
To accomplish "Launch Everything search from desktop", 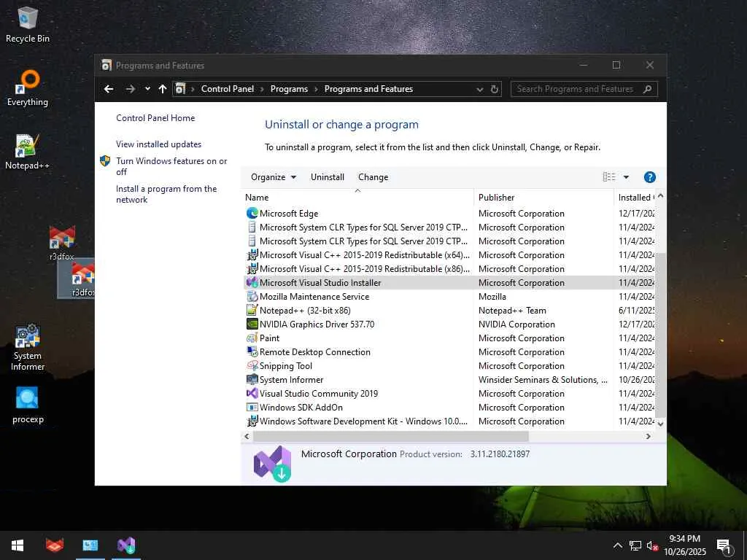I will 28,88.
